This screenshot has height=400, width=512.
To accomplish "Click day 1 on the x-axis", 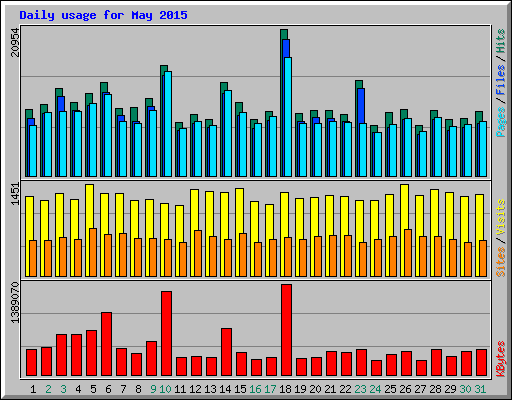I will 33,389.
